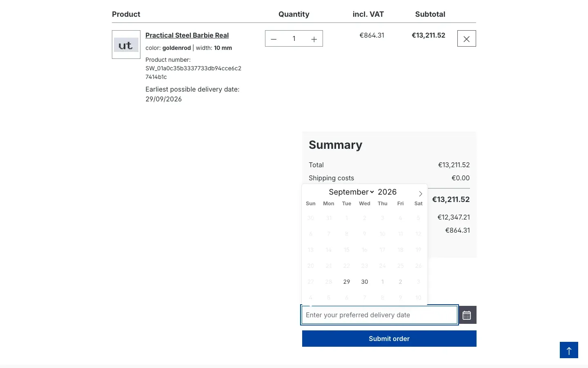Select day 29 in the calendar
The width and height of the screenshot is (588, 368).
click(x=347, y=282)
